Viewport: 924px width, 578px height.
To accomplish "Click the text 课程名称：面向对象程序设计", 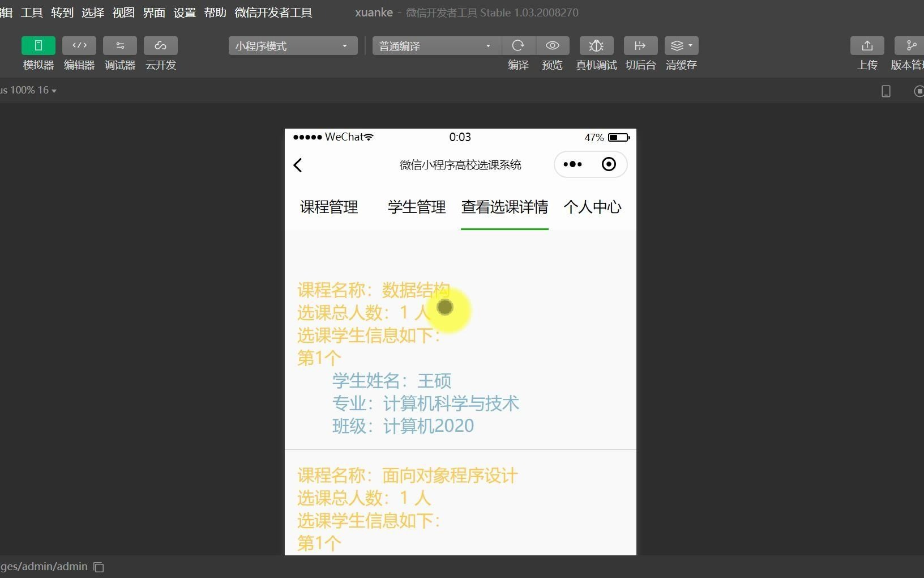I will click(x=408, y=475).
